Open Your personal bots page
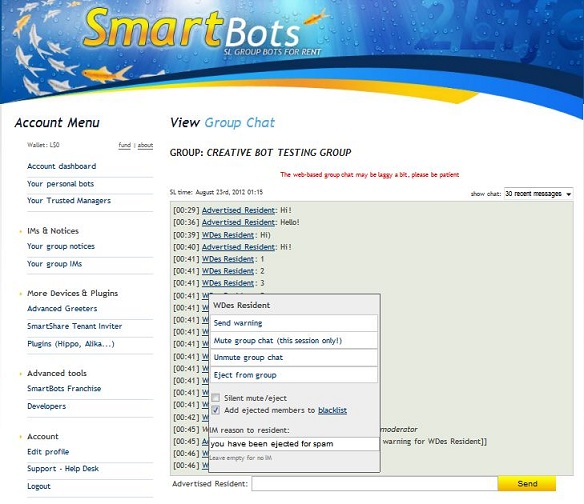Viewport: 584px width, 504px height. 60,184
